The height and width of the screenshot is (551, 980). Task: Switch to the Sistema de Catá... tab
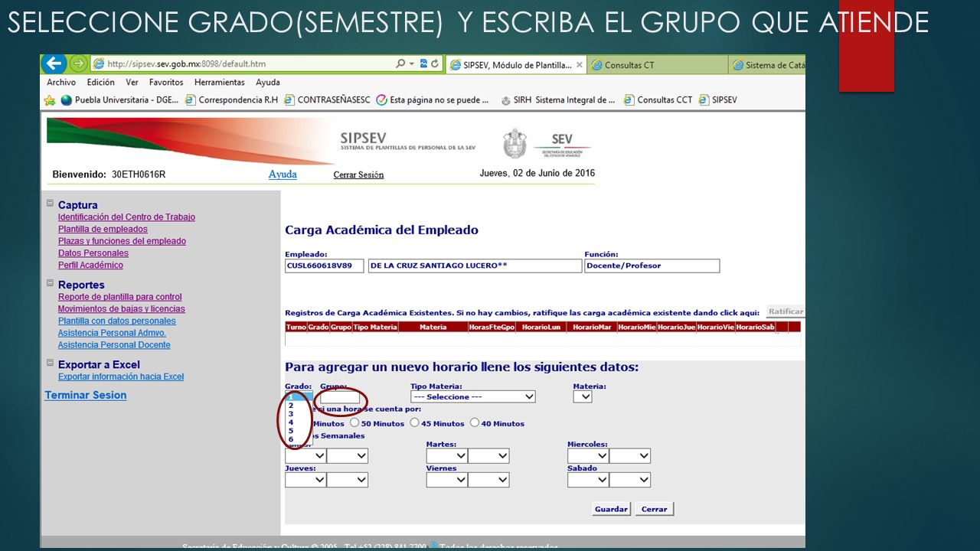[x=768, y=65]
